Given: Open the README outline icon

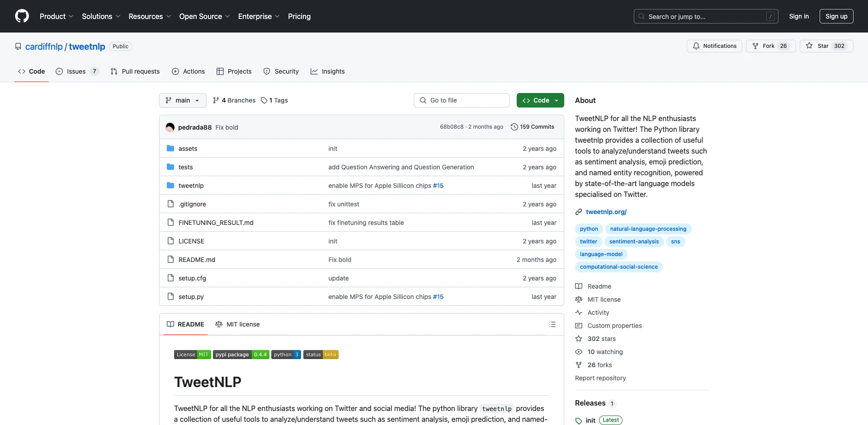Looking at the screenshot, I should point(552,324).
